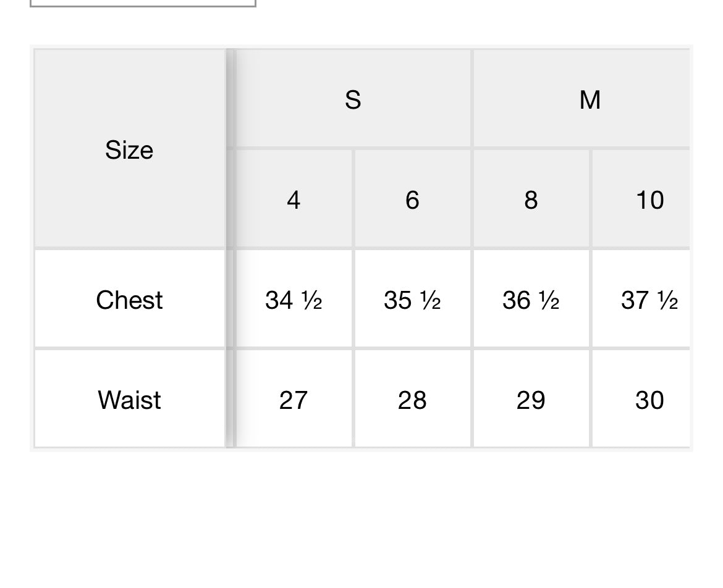Click the outlined box above the table
This screenshot has height=588, width=723.
pos(143,3)
